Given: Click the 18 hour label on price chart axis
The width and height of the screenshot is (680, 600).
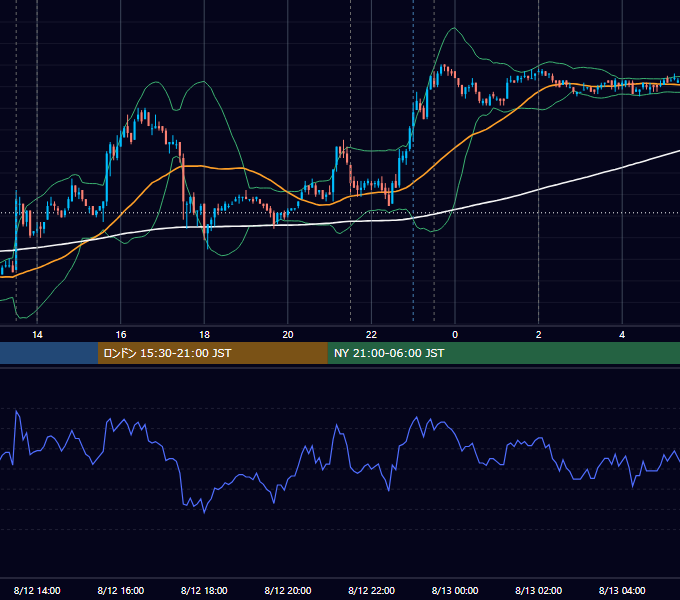Looking at the screenshot, I should pos(204,335).
